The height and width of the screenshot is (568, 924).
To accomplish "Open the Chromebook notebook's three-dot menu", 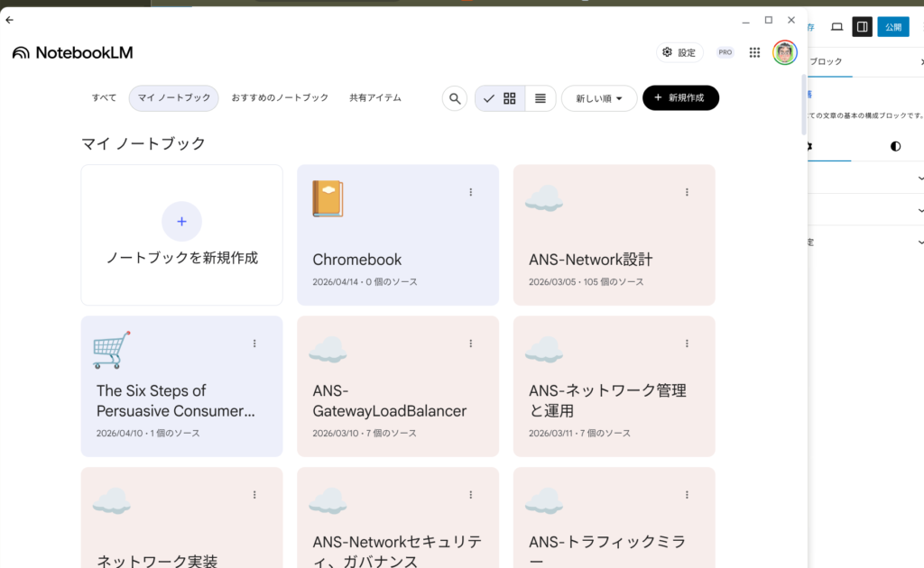I will click(470, 192).
